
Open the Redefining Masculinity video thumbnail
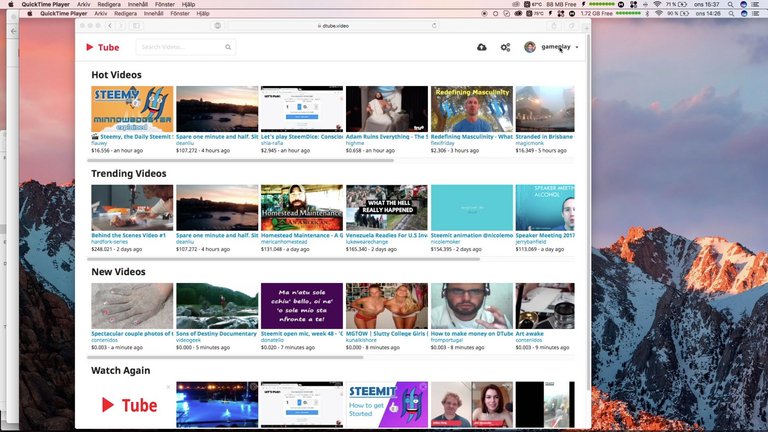coord(471,108)
